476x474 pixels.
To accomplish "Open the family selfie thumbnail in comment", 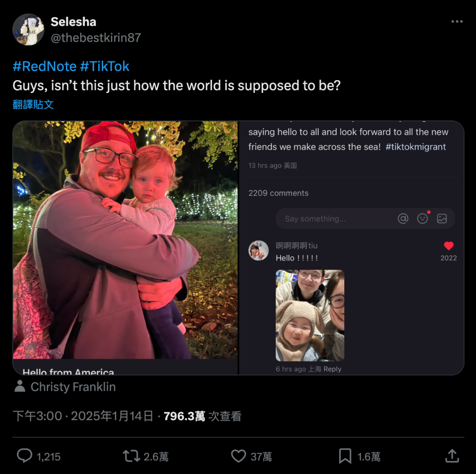I will coord(310,315).
